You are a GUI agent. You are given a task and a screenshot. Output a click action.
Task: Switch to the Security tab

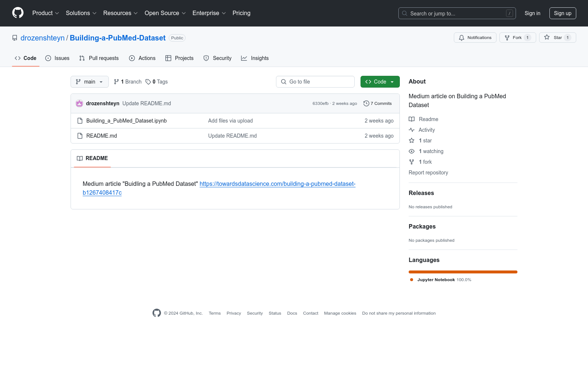218,58
